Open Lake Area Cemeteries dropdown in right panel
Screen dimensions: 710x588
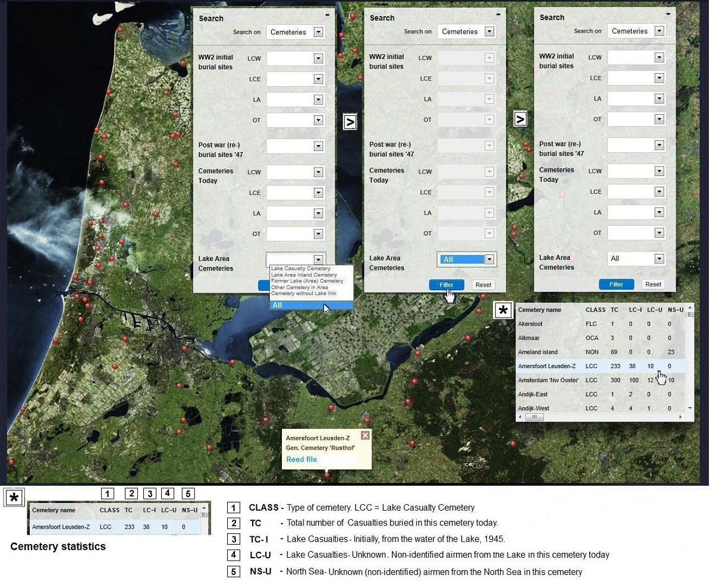pyautogui.click(x=659, y=259)
